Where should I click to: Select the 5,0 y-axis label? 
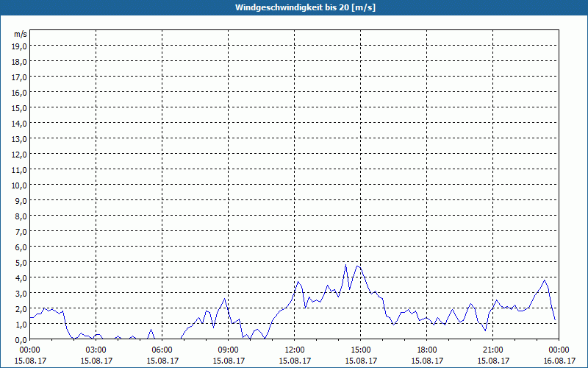pyautogui.click(x=21, y=263)
